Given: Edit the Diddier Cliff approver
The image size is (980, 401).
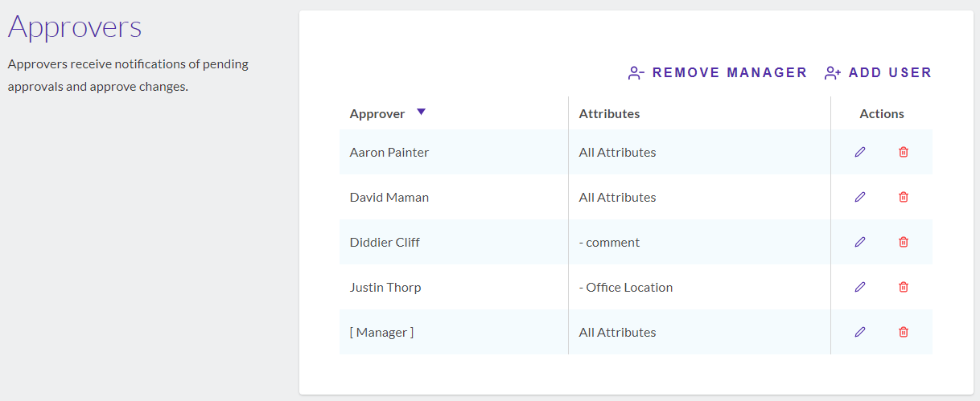Looking at the screenshot, I should click(x=860, y=242).
